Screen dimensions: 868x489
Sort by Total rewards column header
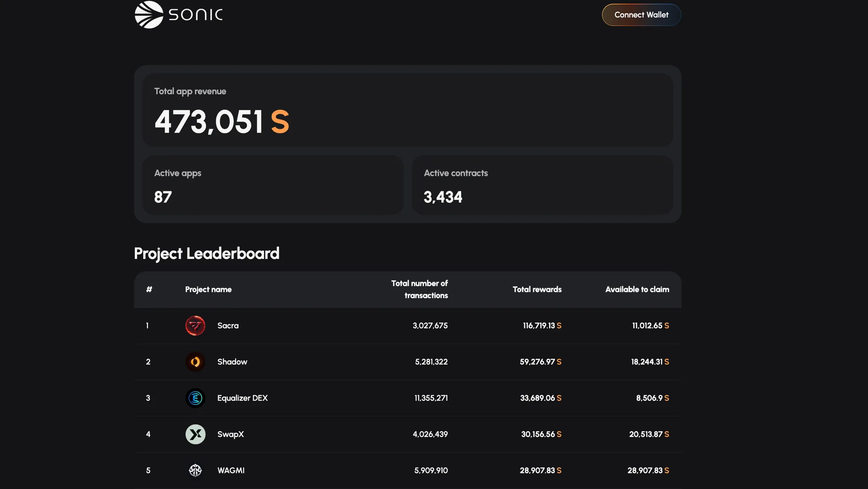pyautogui.click(x=537, y=289)
